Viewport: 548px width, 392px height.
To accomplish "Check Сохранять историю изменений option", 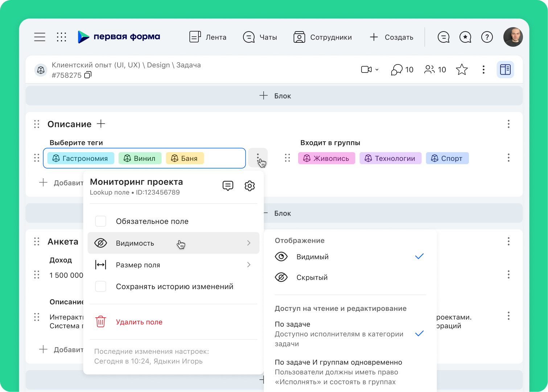I will click(100, 287).
